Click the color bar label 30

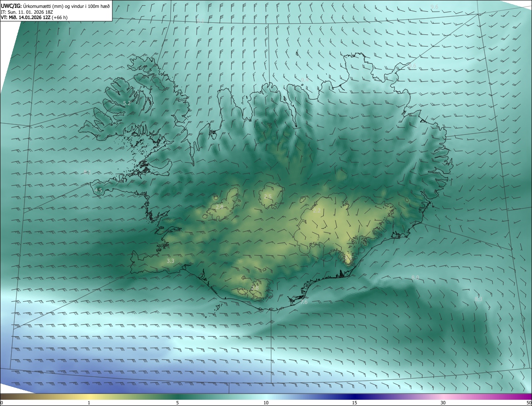tap(443, 403)
